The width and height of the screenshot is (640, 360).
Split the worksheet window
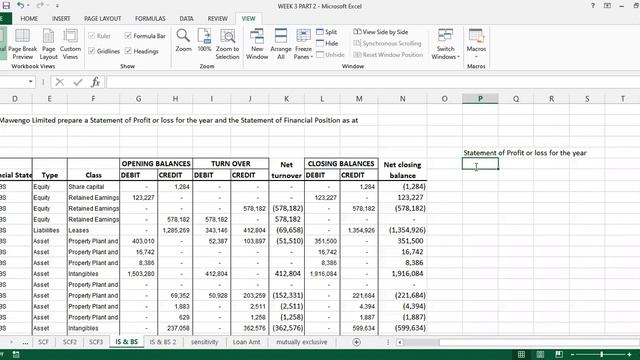pos(327,32)
